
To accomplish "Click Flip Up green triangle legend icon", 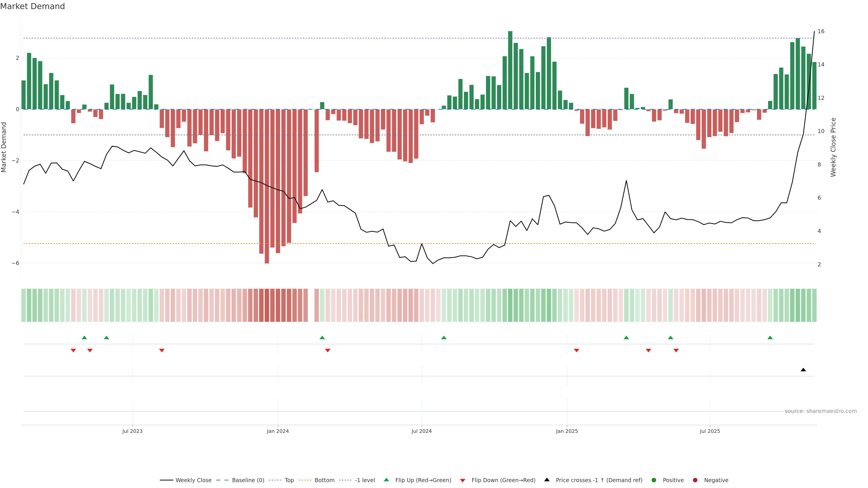I will (387, 480).
